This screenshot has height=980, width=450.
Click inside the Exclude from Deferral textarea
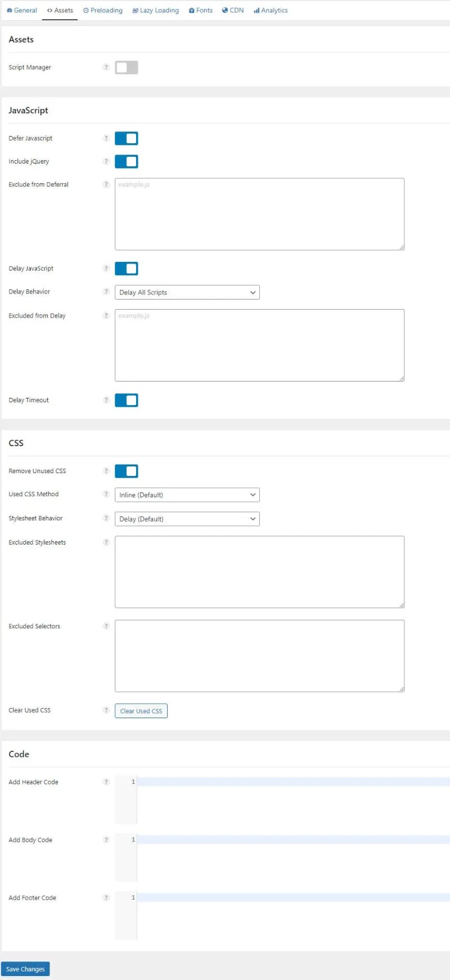pyautogui.click(x=259, y=214)
